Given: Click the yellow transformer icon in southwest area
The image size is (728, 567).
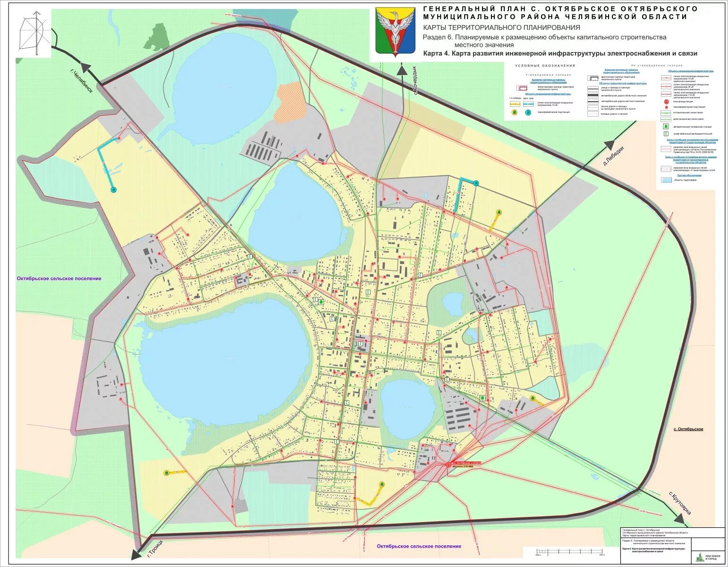Looking at the screenshot, I should [166, 472].
